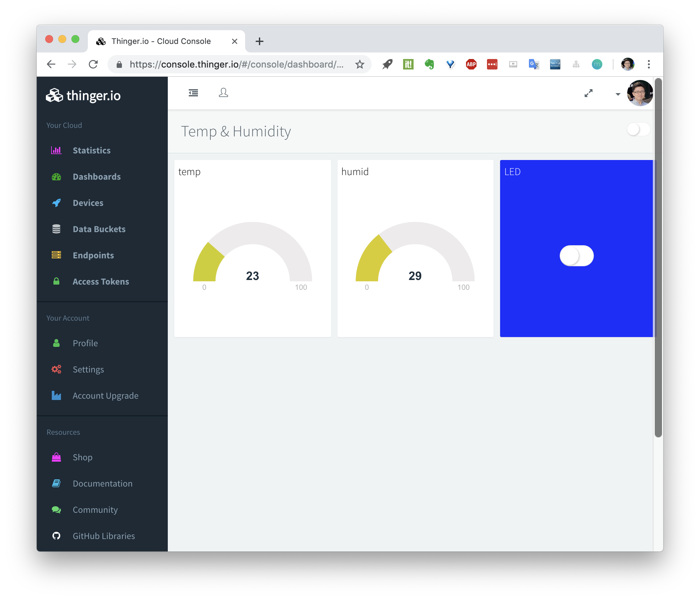Click the Devices rocket icon
The height and width of the screenshot is (600, 700).
[56, 203]
